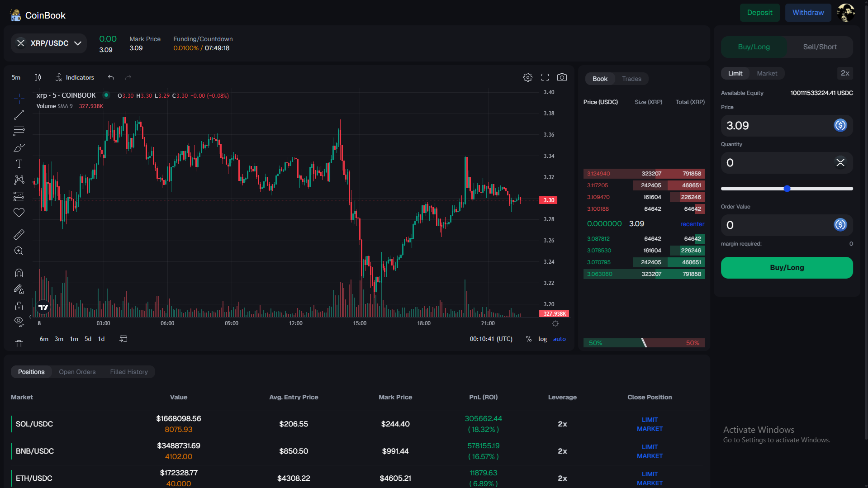This screenshot has height=488, width=868.
Task: Click the recenter link in order book
Action: (692, 224)
